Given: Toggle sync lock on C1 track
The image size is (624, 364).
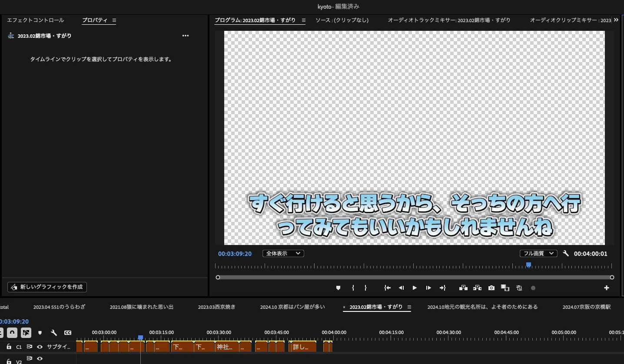Looking at the screenshot, I should coord(30,347).
